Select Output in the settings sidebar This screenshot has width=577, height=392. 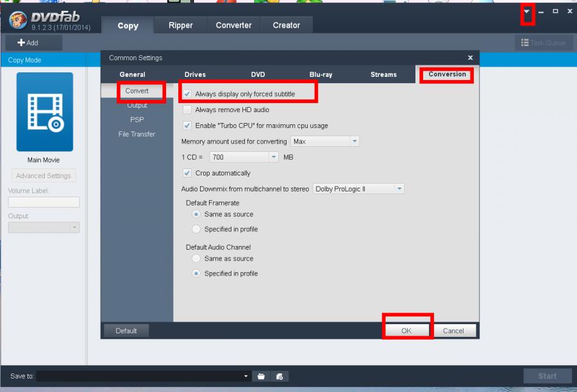tap(137, 105)
